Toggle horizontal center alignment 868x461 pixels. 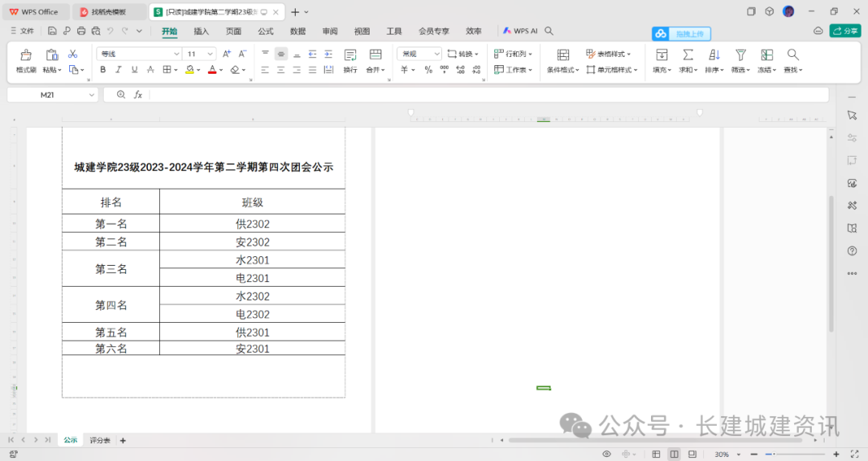pos(280,70)
